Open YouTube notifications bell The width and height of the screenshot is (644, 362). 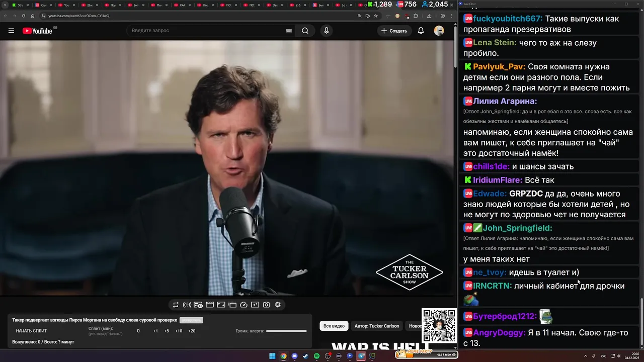coord(421,31)
